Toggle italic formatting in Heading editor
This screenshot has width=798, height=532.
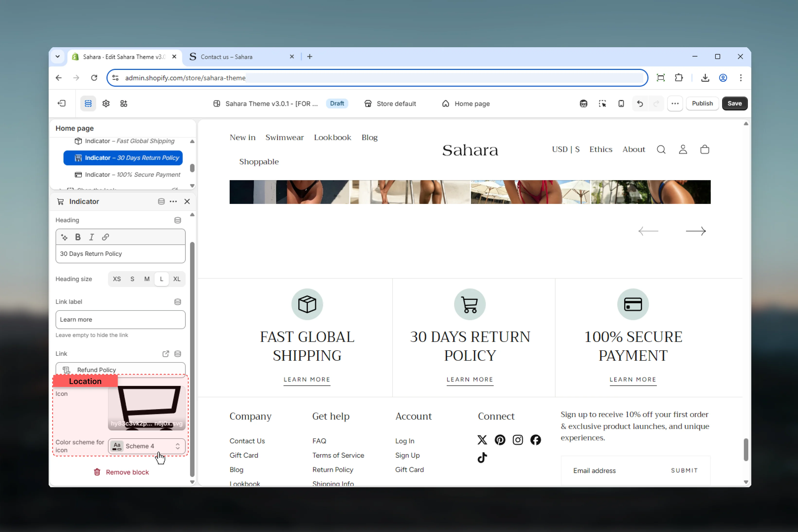(x=91, y=237)
